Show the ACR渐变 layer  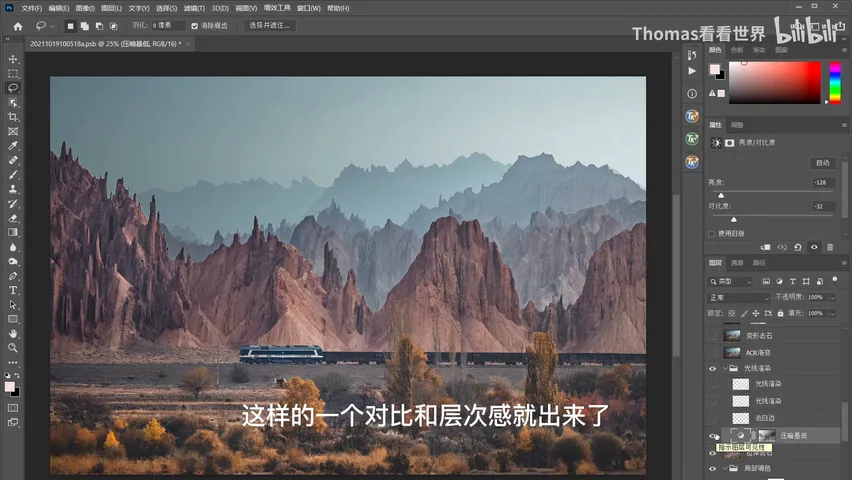click(712, 352)
